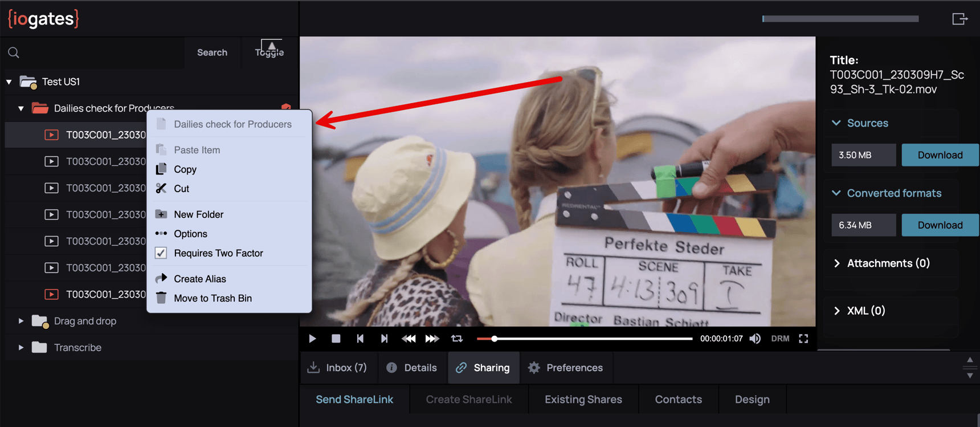Enter fullscreen video mode
Screen dimensions: 980x427
click(x=803, y=339)
